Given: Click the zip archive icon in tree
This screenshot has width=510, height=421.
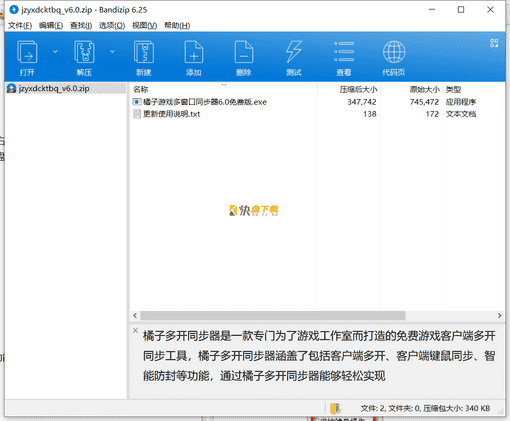Looking at the screenshot, I should pos(11,89).
